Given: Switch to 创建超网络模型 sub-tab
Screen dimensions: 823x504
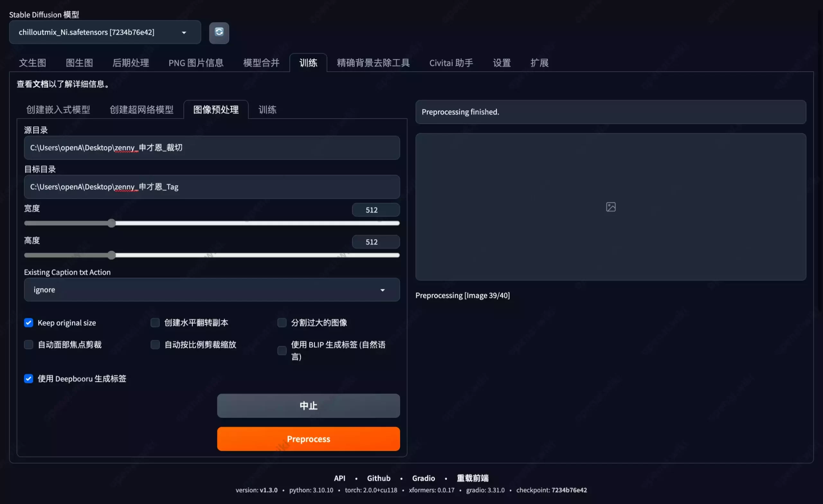Looking at the screenshot, I should point(142,110).
